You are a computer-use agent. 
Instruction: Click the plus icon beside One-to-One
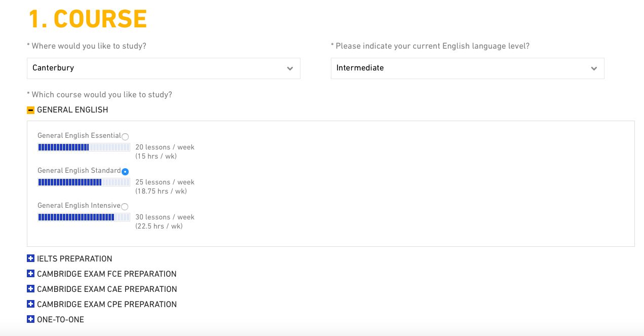[30, 319]
